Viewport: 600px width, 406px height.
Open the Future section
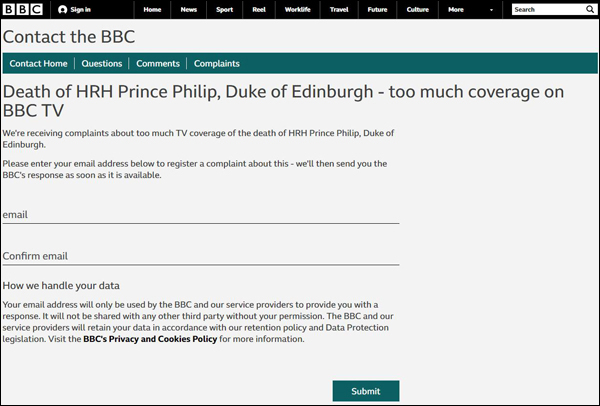click(377, 10)
